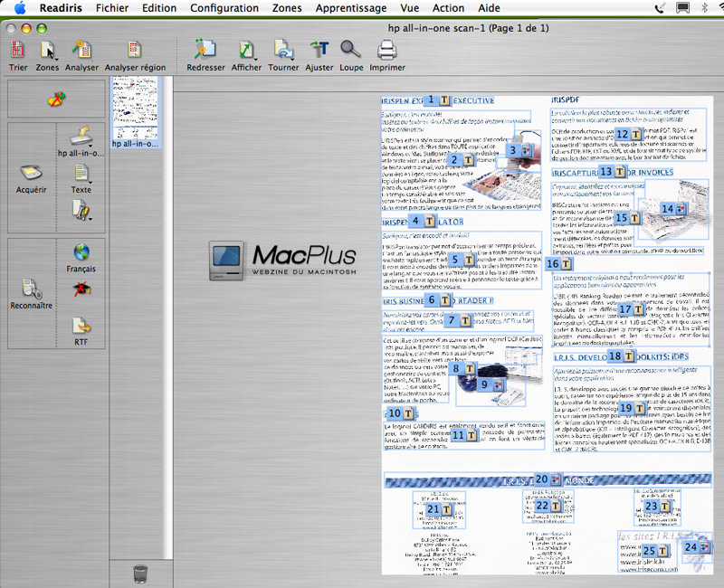Screen dimensions: 724x588
Task: Select the text zone 8 tag
Action: 462,368
